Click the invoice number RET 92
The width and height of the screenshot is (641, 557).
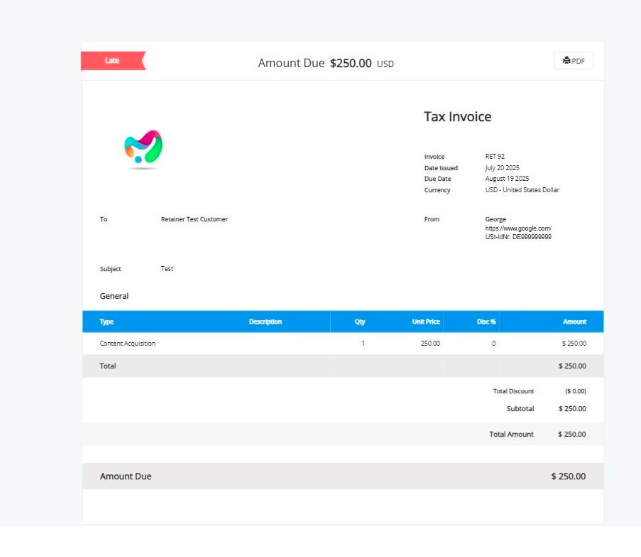point(495,157)
